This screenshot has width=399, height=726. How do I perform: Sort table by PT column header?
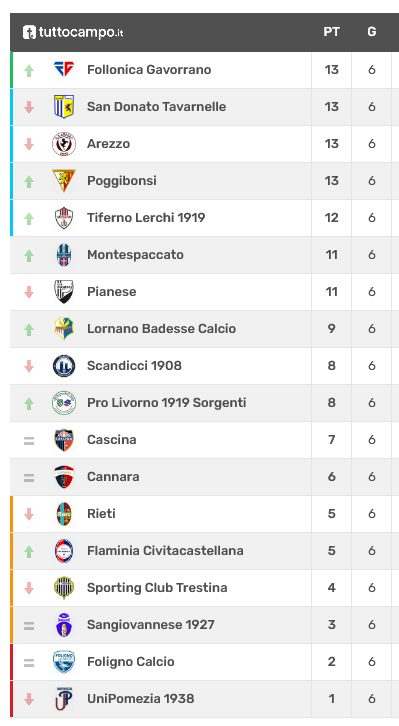click(x=331, y=32)
